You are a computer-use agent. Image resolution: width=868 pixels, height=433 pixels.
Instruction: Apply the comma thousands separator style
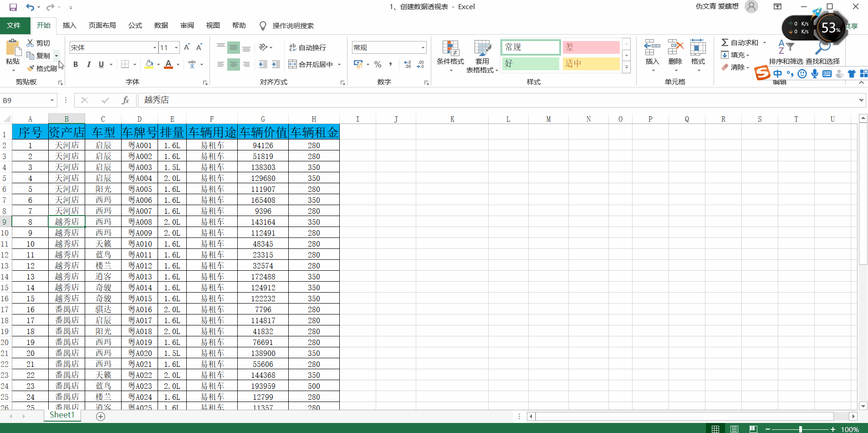tap(390, 64)
